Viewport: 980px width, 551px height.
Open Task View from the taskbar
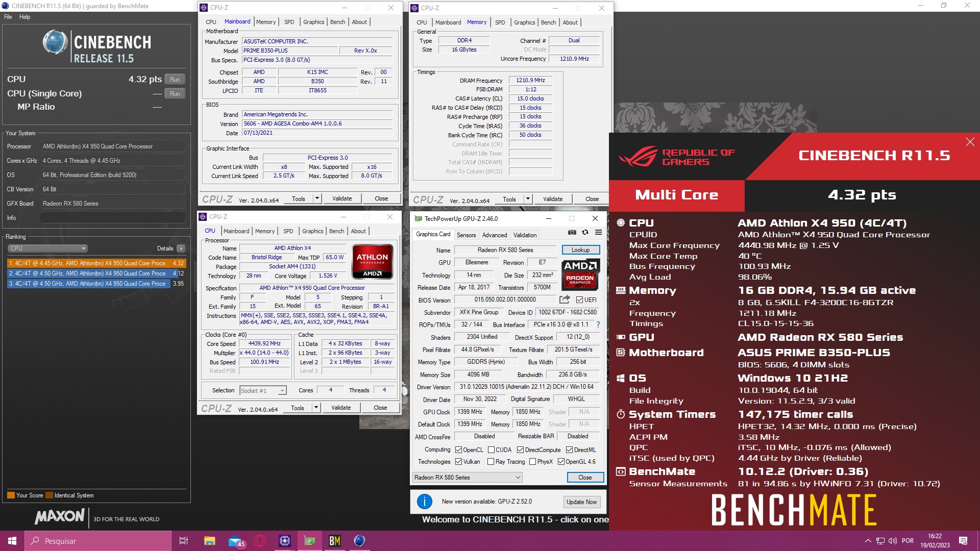[184, 541]
